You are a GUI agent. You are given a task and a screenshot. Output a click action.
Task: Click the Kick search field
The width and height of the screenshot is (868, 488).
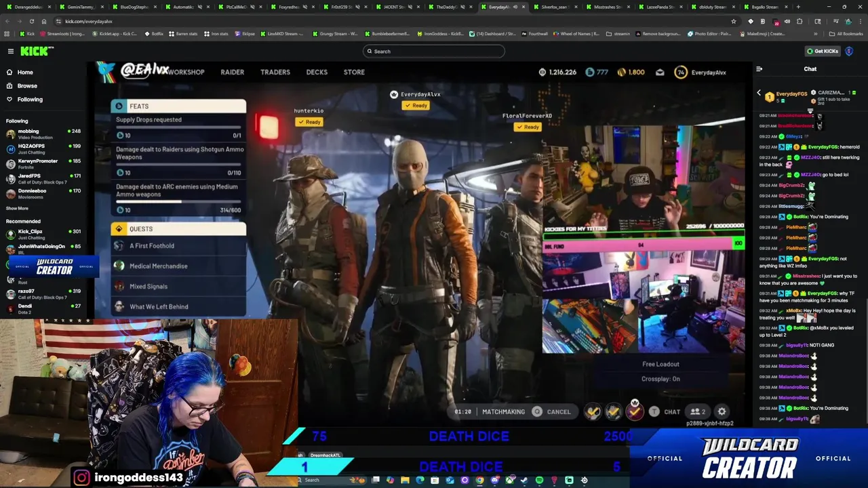[434, 52]
